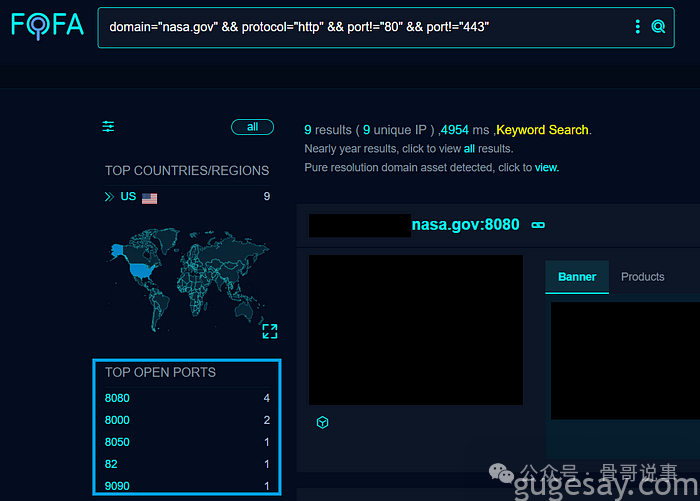Expand the world map to fullscreen
Screen dimensions: 700x501
(270, 331)
